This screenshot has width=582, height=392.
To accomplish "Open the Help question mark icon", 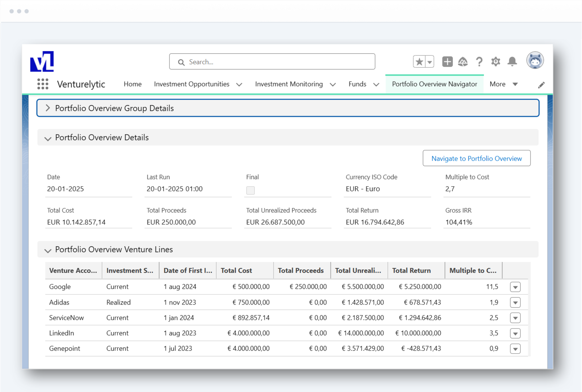I will (479, 62).
